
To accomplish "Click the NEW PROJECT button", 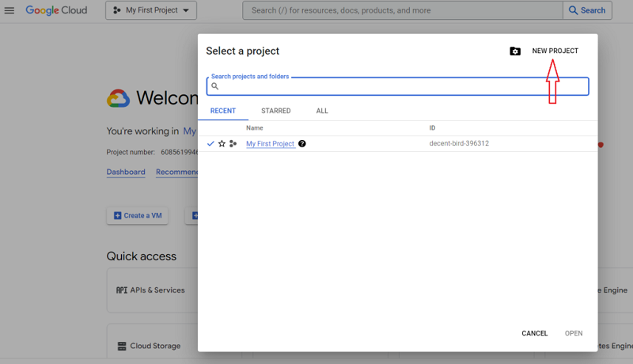I will tap(555, 51).
